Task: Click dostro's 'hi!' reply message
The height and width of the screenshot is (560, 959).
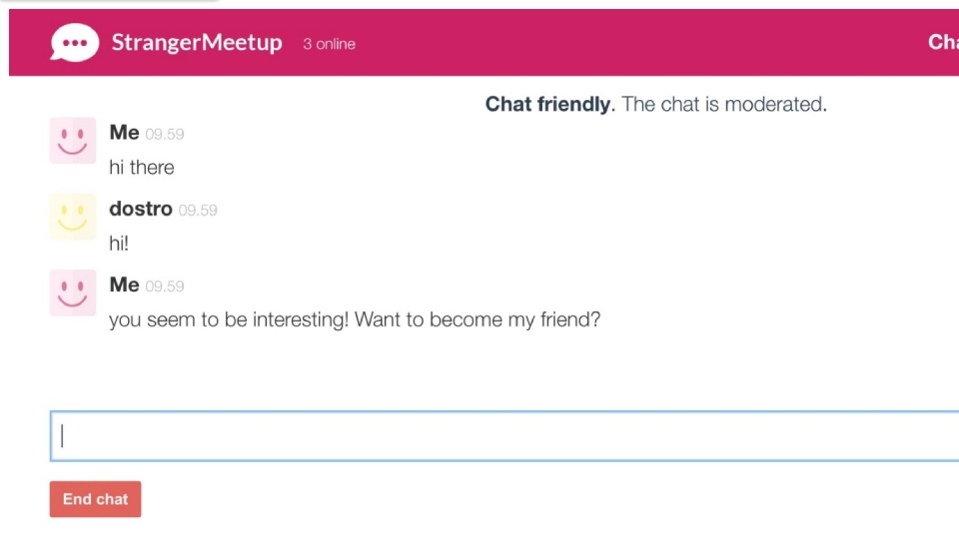Action: point(119,244)
